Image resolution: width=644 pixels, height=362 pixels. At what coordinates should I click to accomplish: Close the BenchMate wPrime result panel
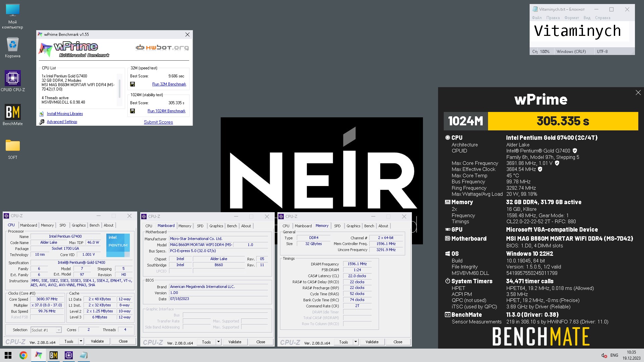coord(638,93)
